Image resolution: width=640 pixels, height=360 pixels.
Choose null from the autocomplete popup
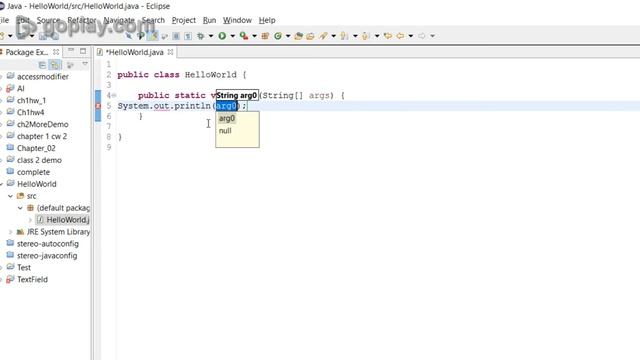(x=225, y=131)
